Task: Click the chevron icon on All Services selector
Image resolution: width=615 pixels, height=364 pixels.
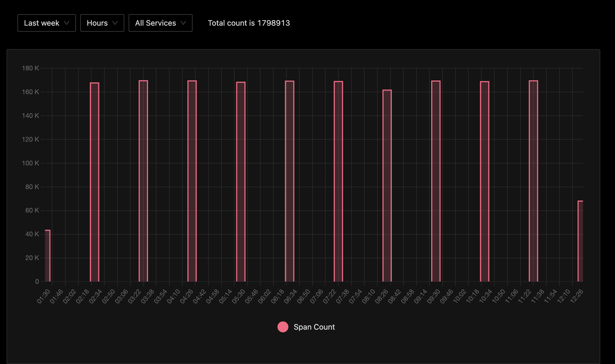Action: (184, 23)
